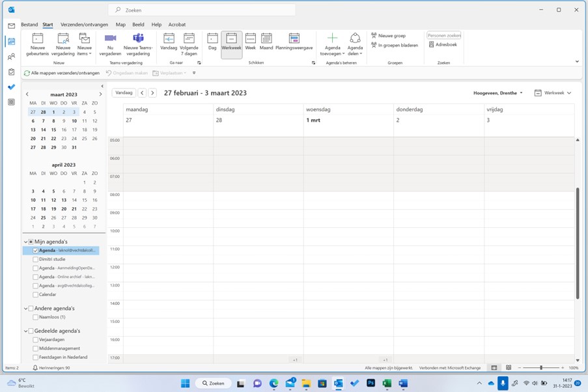Click the Zoeken search box at top

click(x=202, y=10)
